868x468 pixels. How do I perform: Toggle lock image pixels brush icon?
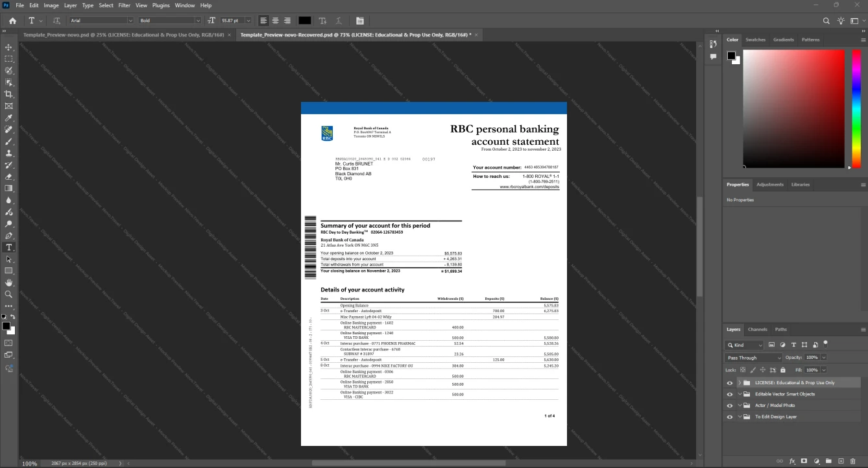(x=753, y=370)
